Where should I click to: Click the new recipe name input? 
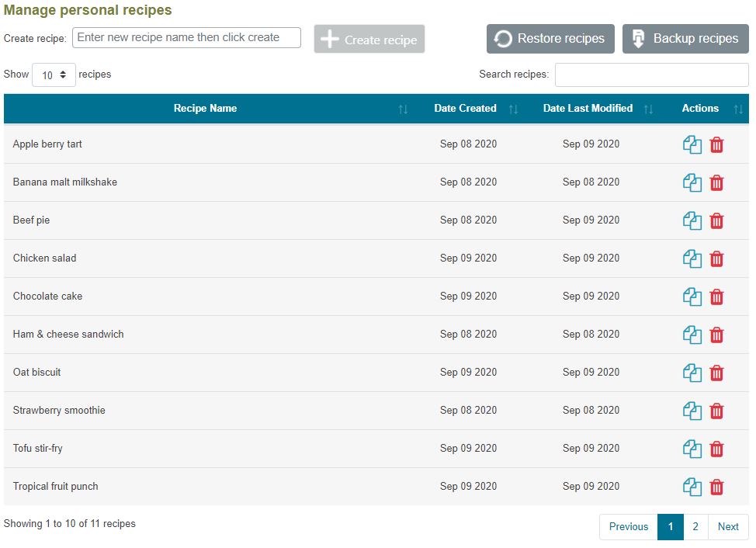[x=186, y=38]
